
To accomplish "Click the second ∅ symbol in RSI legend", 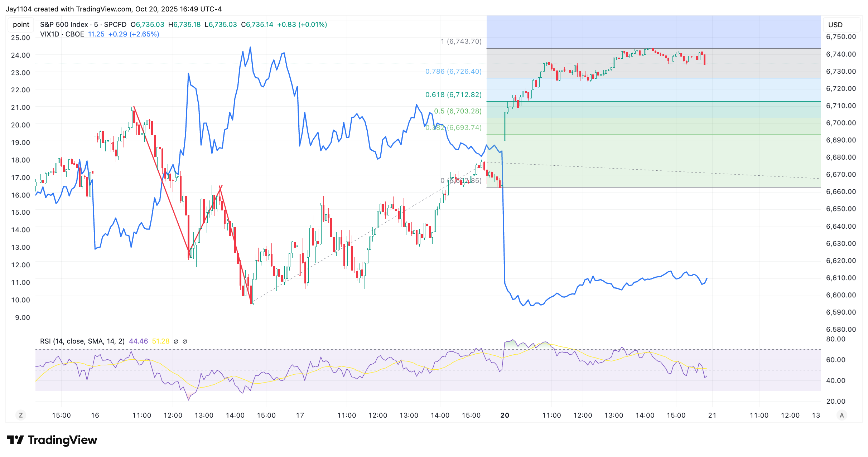I will click(x=185, y=341).
